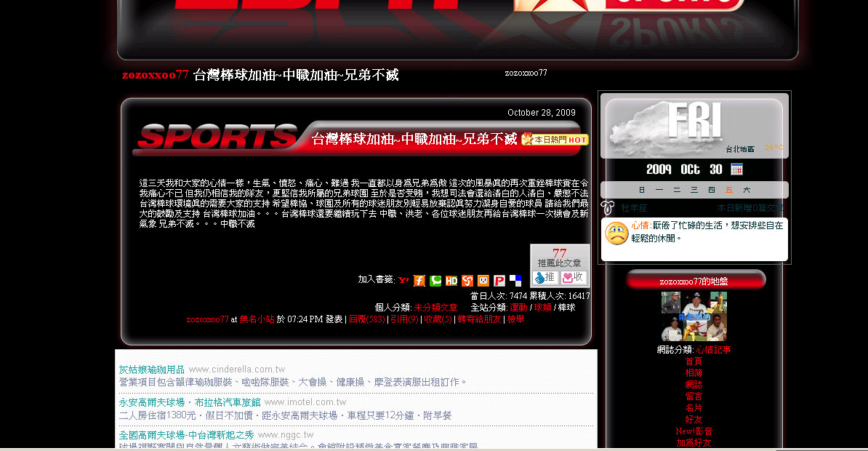Click the Aries zodiac symbol icon

[608, 208]
